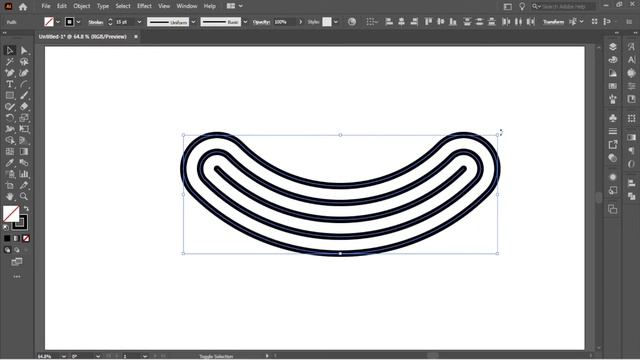Select the Shape Builder tool
The image size is (640, 360).
[10, 140]
